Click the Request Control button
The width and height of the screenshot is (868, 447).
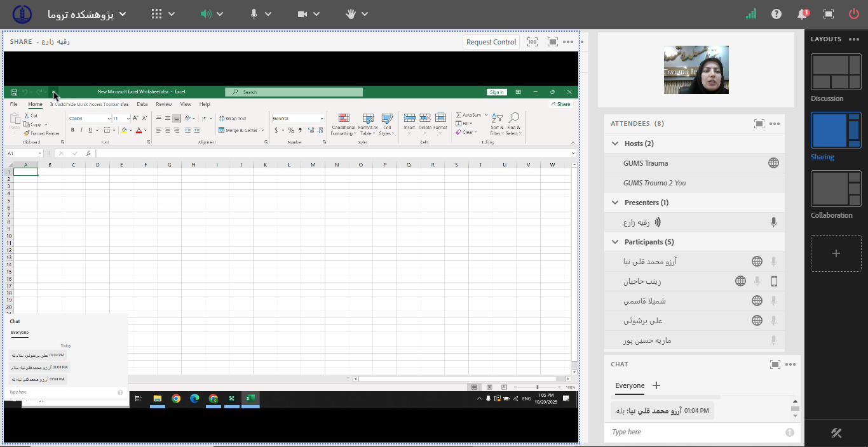pos(491,42)
